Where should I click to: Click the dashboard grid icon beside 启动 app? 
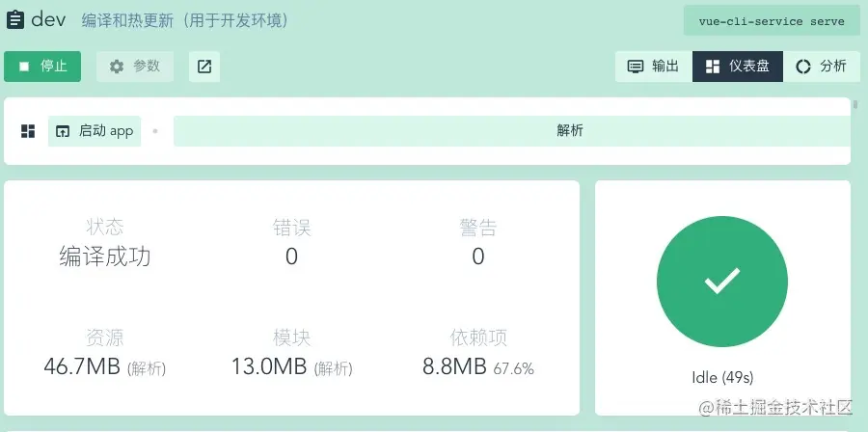(28, 131)
